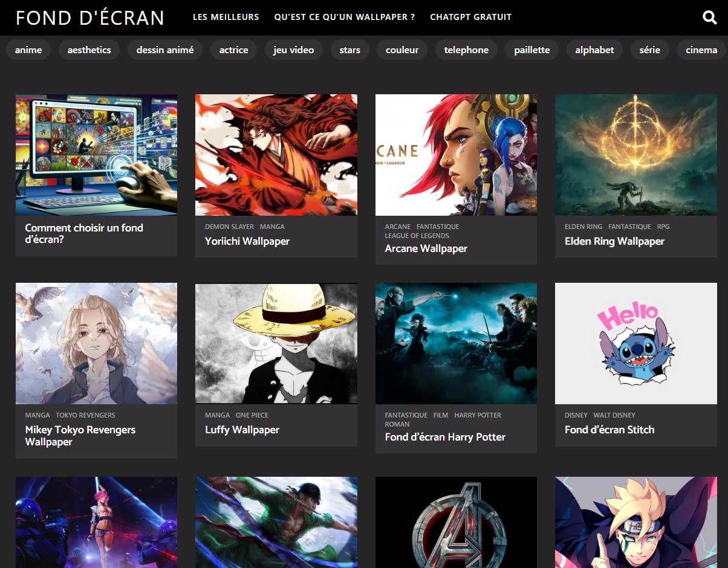Image resolution: width=728 pixels, height=568 pixels.
Task: Select the anime category pill
Action: coord(28,50)
